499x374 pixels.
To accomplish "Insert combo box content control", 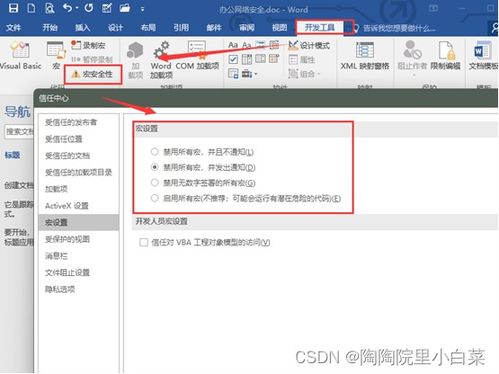I will (247, 59).
